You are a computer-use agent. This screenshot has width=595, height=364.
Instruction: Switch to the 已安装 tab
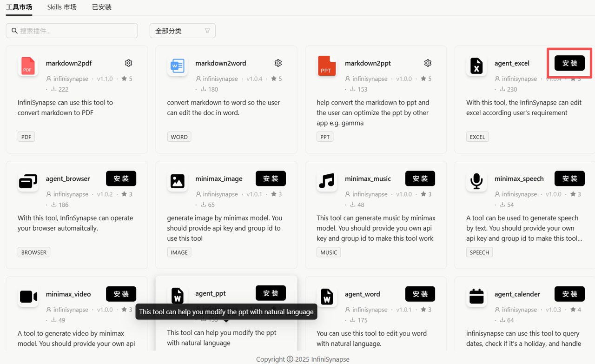[102, 7]
